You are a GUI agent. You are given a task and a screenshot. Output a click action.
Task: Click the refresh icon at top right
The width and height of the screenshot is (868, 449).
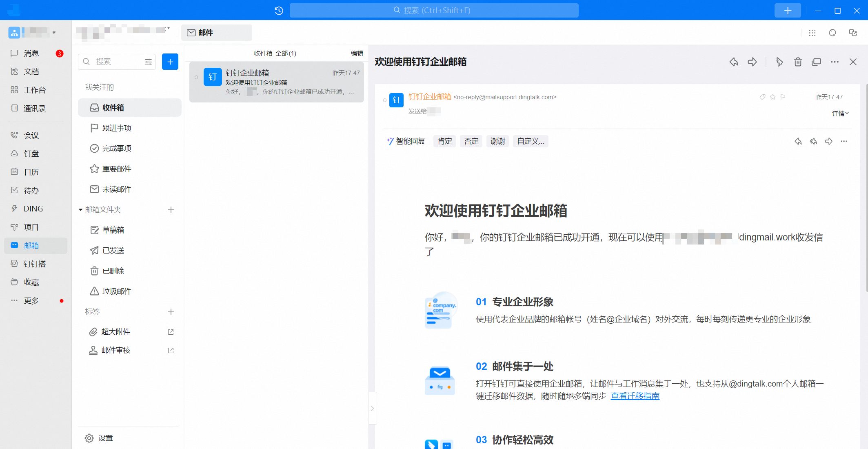pyautogui.click(x=832, y=33)
